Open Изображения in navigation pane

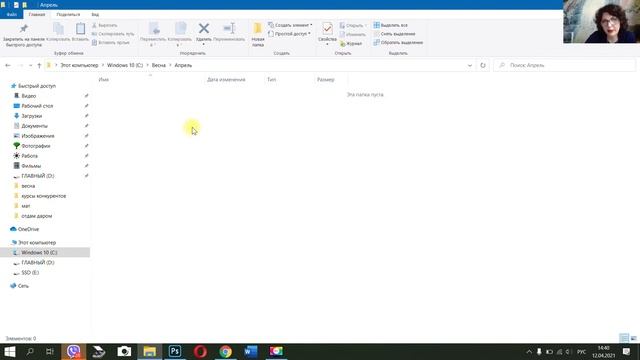37,136
